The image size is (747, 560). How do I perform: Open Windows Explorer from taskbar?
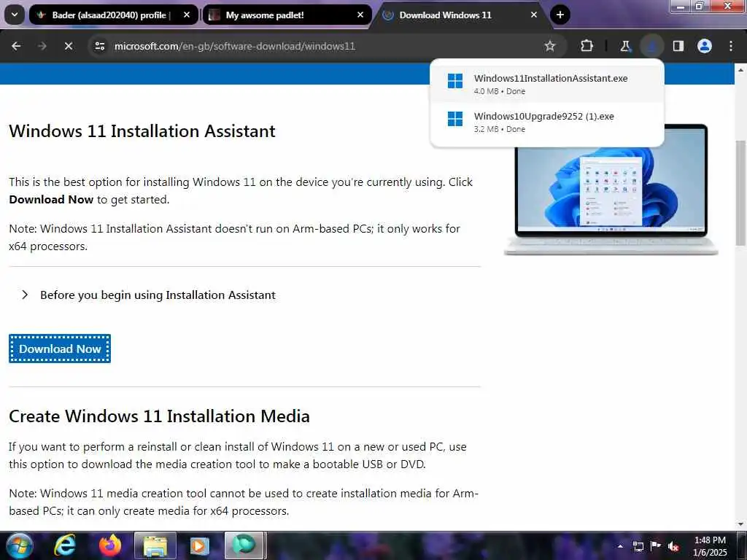click(x=155, y=545)
